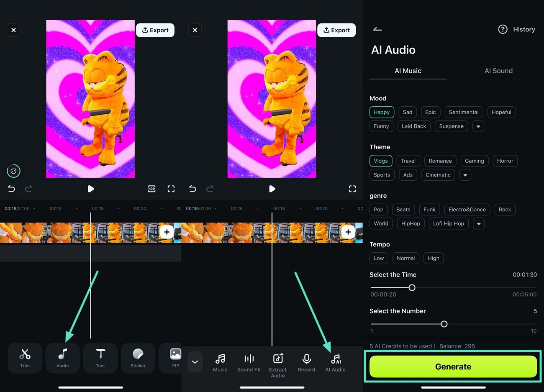The height and width of the screenshot is (392, 544).
Task: Export video from the left editor
Action: tap(155, 30)
